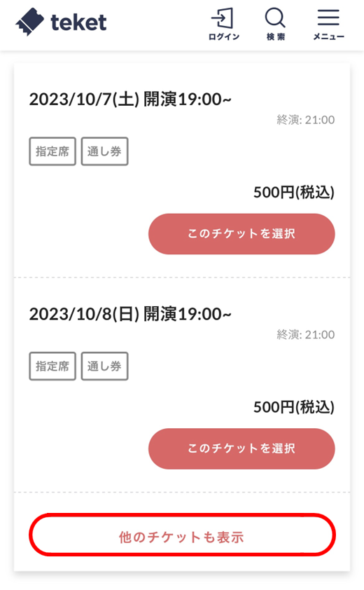Click the メニュー label under hamburger icon

click(329, 36)
